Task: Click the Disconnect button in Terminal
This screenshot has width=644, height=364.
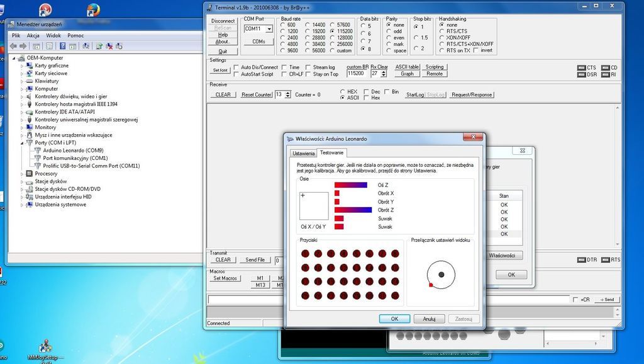Action: click(x=223, y=21)
